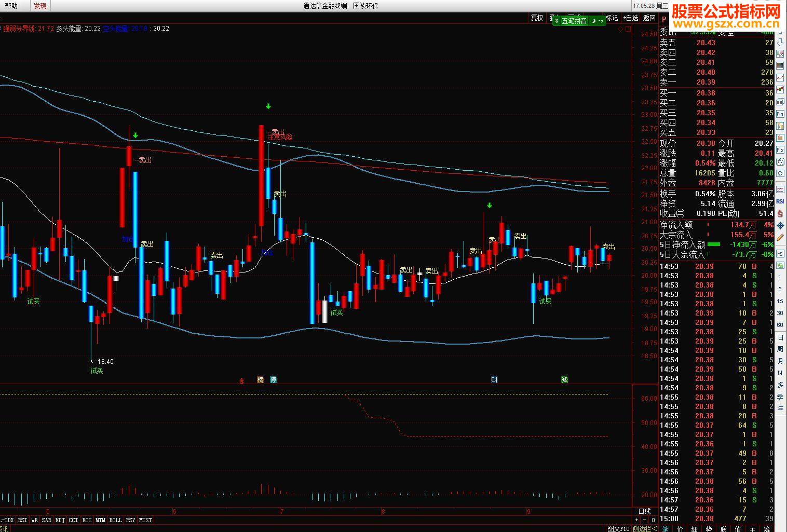Open 图文F10 company info
The width and height of the screenshot is (787, 532).
[618, 528]
